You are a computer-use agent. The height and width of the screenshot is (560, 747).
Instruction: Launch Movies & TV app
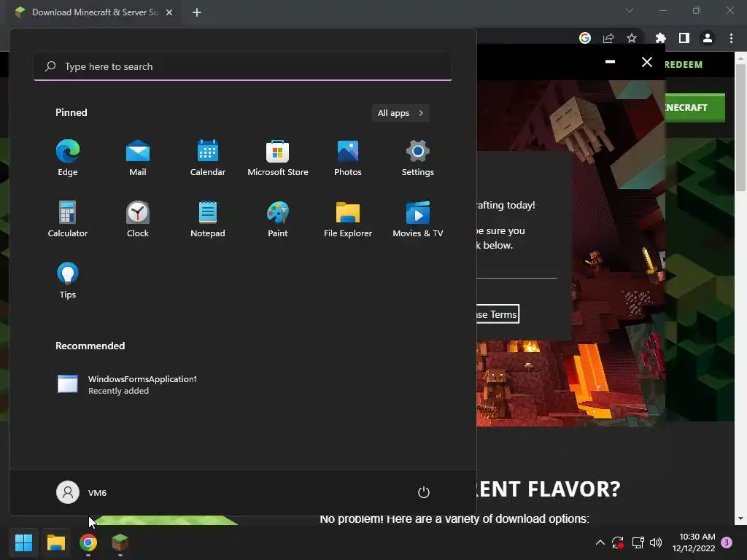418,219
